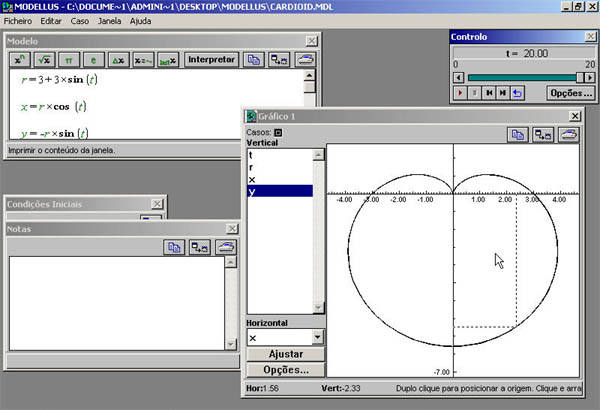Open the Caso menu
Screen dimensions: 600x410
[80, 21]
